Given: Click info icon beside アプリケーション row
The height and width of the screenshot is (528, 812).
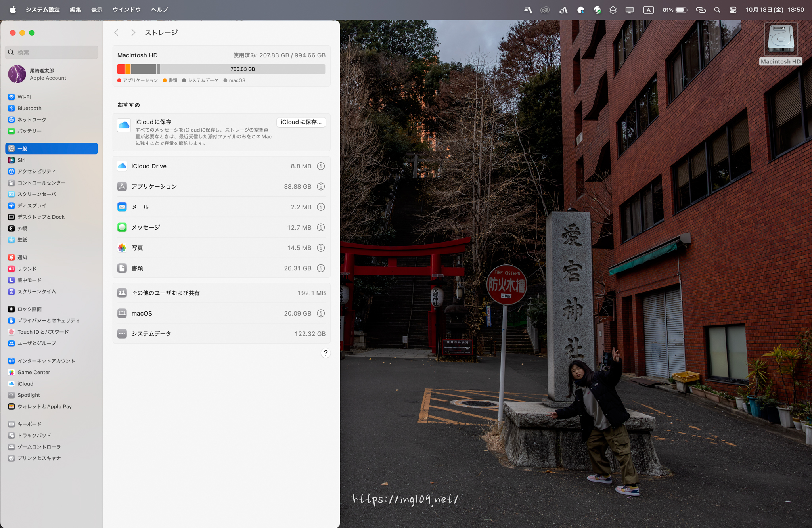Looking at the screenshot, I should 321,186.
